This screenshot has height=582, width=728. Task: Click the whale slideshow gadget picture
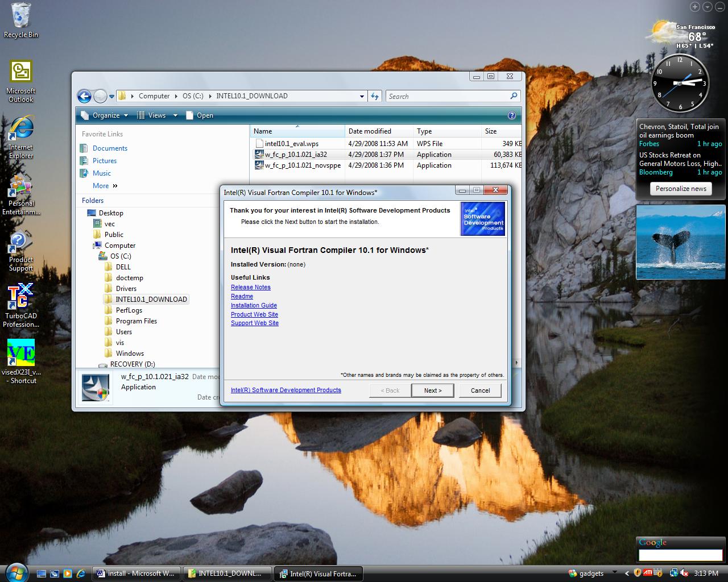680,243
